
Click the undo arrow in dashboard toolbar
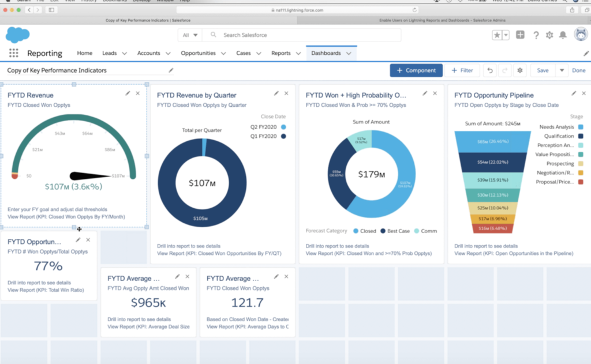click(x=489, y=70)
